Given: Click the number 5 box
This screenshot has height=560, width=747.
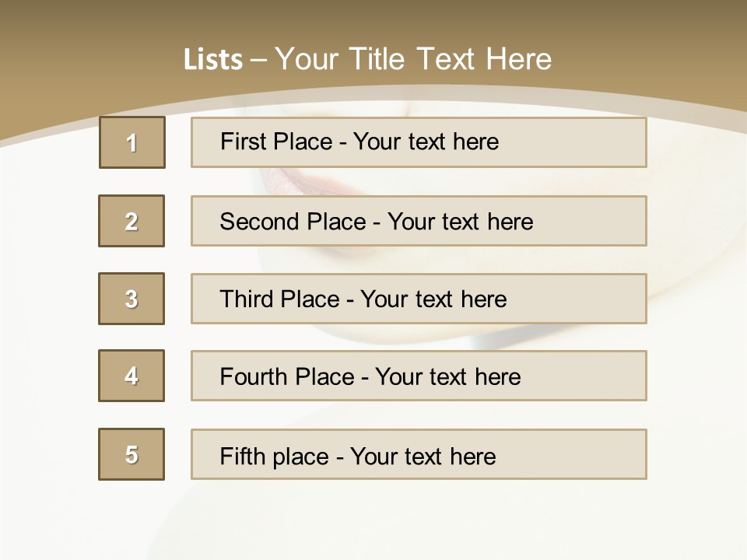Looking at the screenshot, I should coord(132,454).
